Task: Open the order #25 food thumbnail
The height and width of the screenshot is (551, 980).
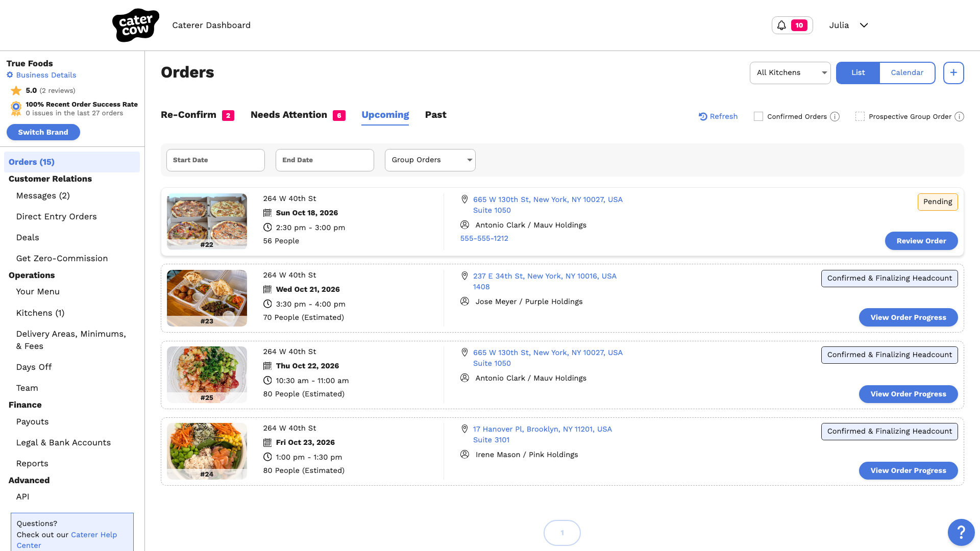Action: pos(207,374)
